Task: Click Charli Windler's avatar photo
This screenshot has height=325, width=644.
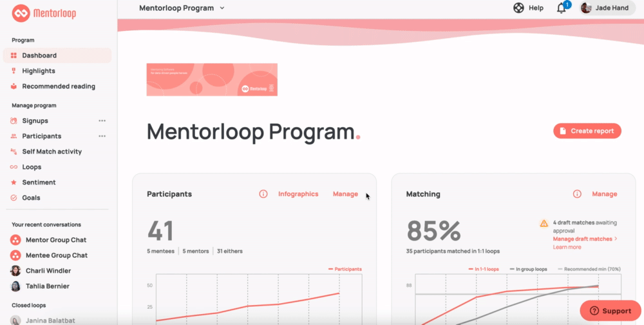Action: (x=15, y=271)
